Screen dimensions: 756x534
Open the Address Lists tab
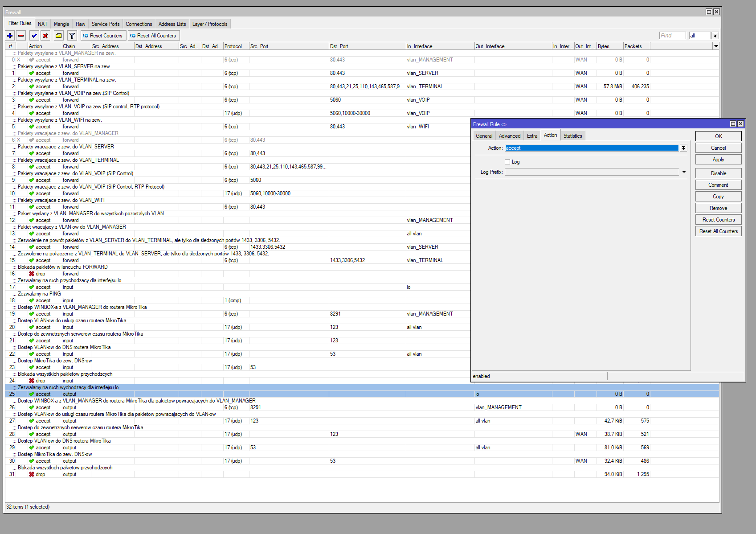click(172, 24)
